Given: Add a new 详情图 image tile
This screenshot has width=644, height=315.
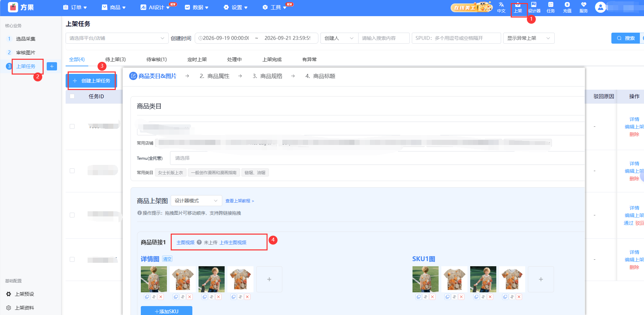Looking at the screenshot, I should coord(269,279).
